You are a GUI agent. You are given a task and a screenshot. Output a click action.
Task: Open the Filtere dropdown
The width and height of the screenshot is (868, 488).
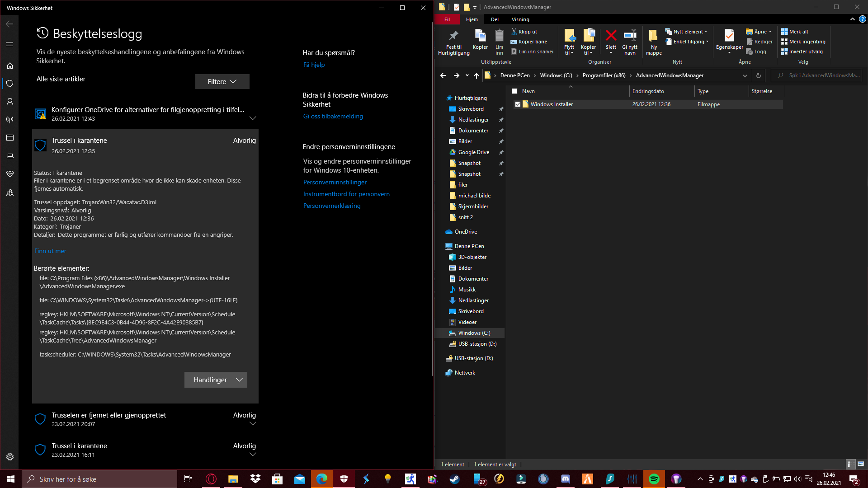tap(222, 82)
